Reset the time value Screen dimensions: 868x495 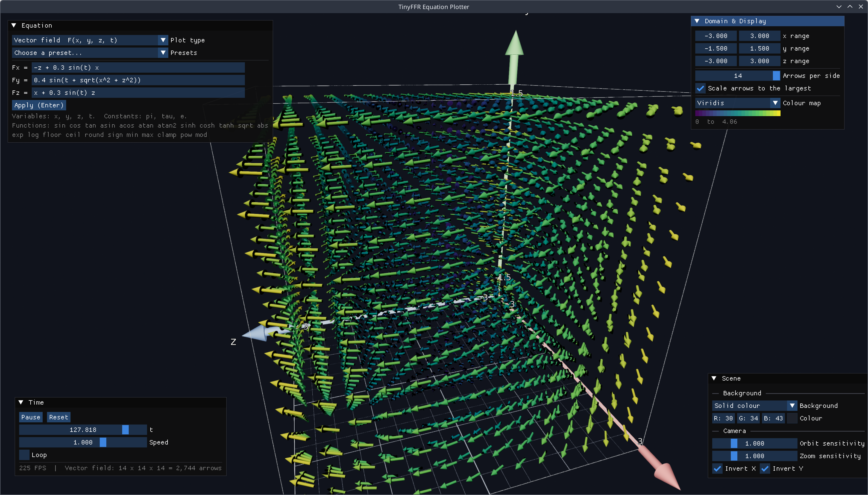[x=58, y=417]
